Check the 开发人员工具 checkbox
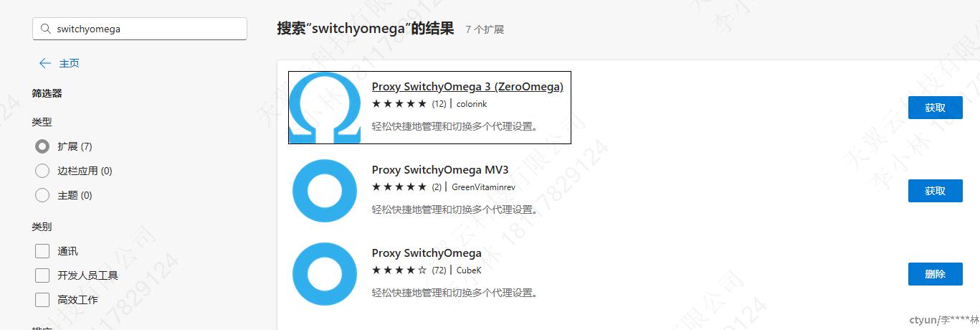The width and height of the screenshot is (980, 330). [x=42, y=275]
